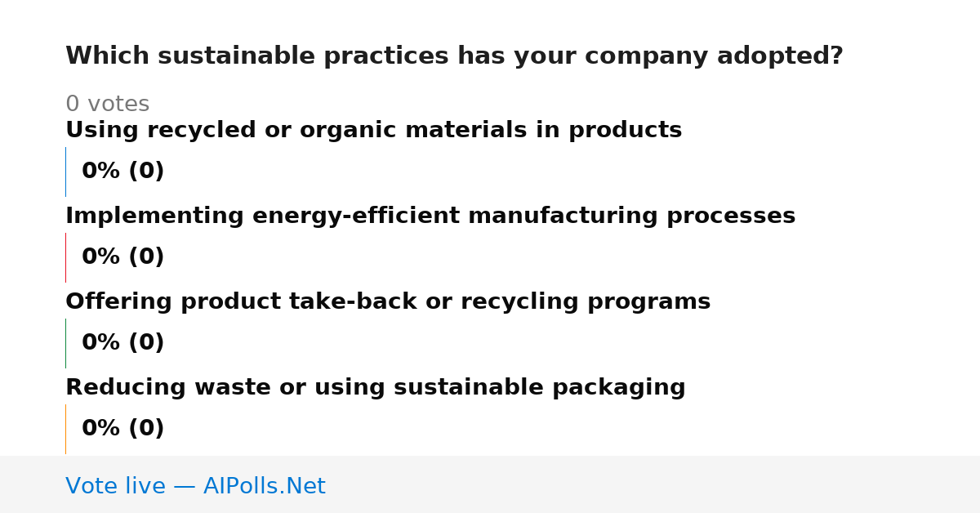The height and width of the screenshot is (513, 980).
Task: Select Using recycled or organic materials option
Action: 373,131
